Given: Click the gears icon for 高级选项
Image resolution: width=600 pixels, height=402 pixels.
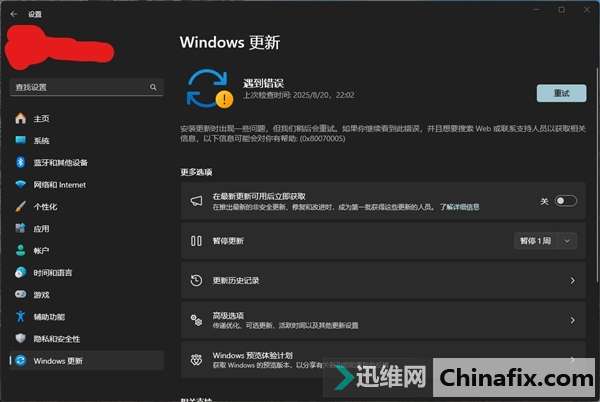Looking at the screenshot, I should (x=196, y=320).
